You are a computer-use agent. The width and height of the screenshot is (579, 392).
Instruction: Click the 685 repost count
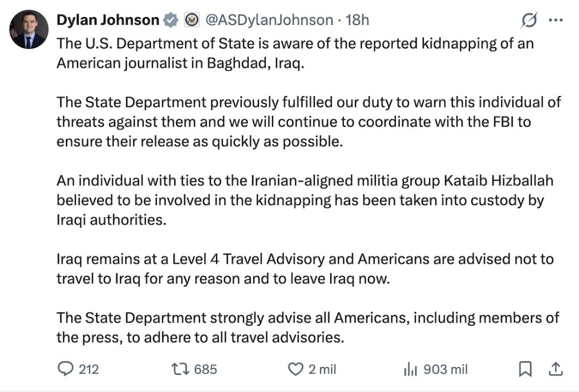point(205,369)
